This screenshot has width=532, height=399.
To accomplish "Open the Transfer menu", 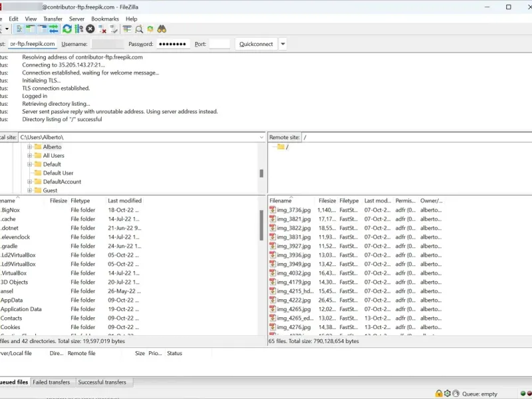I will click(53, 19).
